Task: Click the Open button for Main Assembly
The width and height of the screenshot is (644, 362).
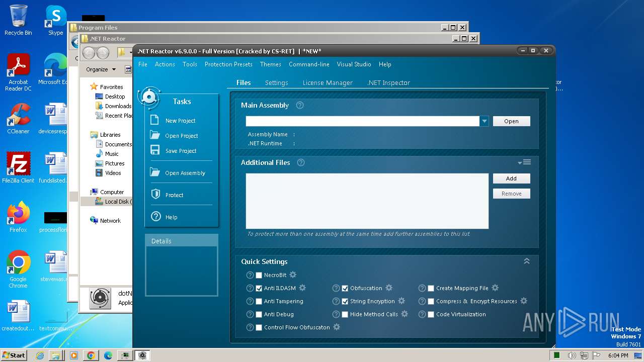Action: tap(511, 121)
